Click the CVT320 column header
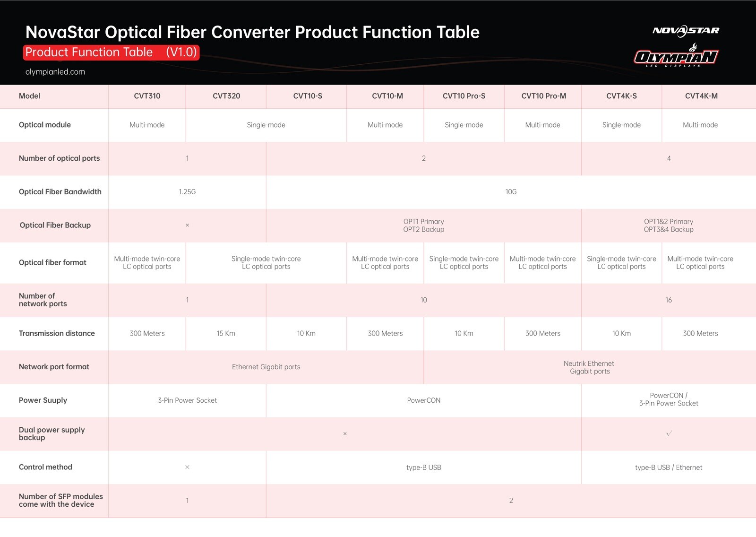 [226, 96]
